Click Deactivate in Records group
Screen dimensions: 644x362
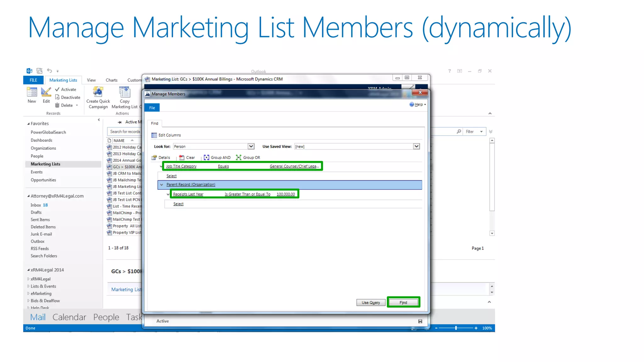point(68,97)
